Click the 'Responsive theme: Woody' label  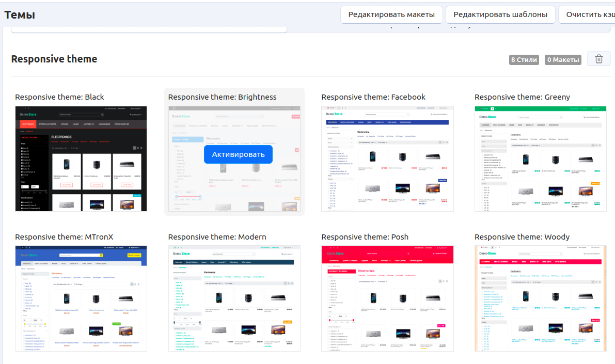522,237
